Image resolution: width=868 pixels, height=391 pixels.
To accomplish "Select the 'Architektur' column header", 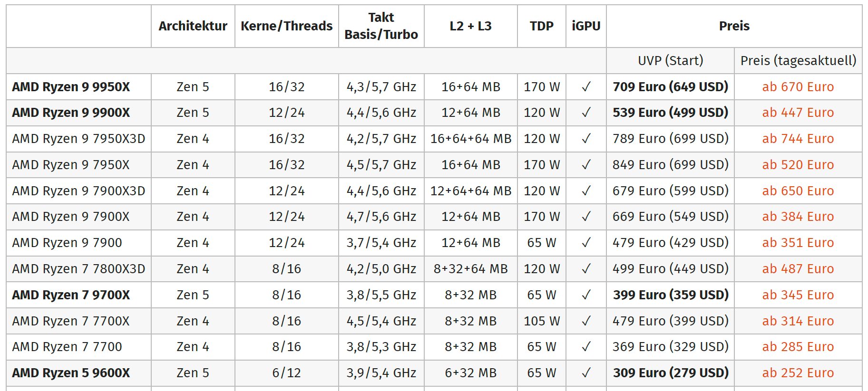I will coord(193,26).
